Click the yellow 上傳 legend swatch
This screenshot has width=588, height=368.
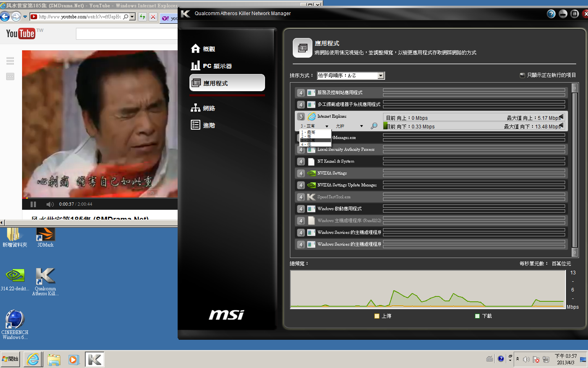(377, 316)
